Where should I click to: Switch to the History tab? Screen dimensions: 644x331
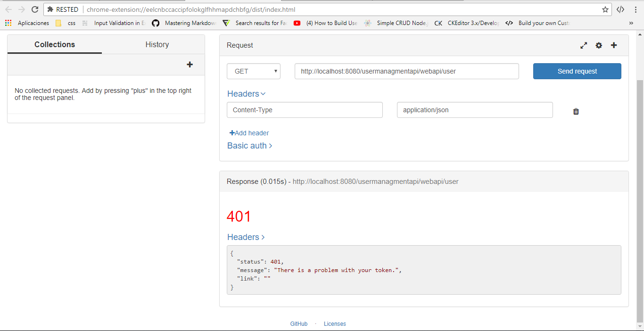[157, 44]
